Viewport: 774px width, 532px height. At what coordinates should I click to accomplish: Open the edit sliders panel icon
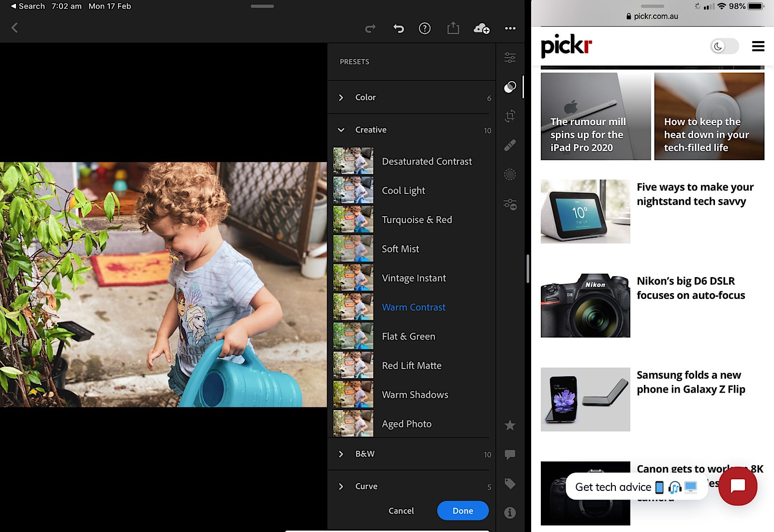click(510, 58)
